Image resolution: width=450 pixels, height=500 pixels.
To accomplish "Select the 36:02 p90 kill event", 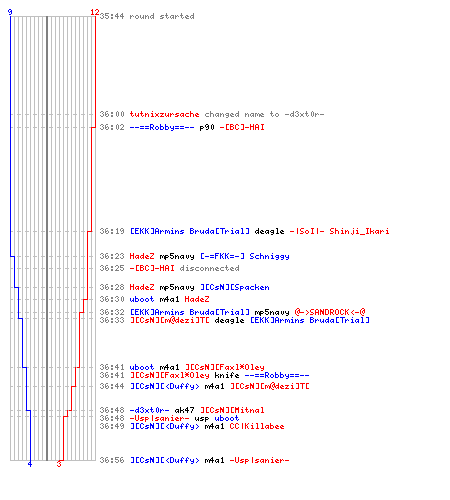I will [x=182, y=127].
